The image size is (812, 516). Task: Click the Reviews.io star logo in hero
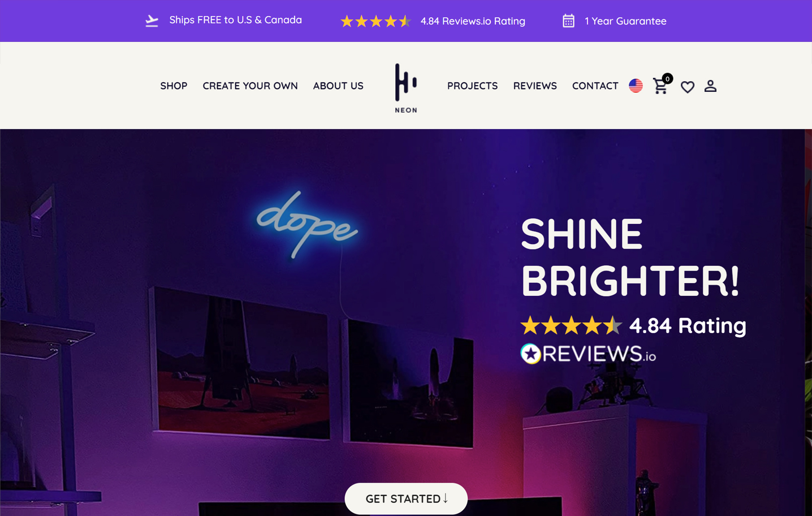(x=531, y=354)
